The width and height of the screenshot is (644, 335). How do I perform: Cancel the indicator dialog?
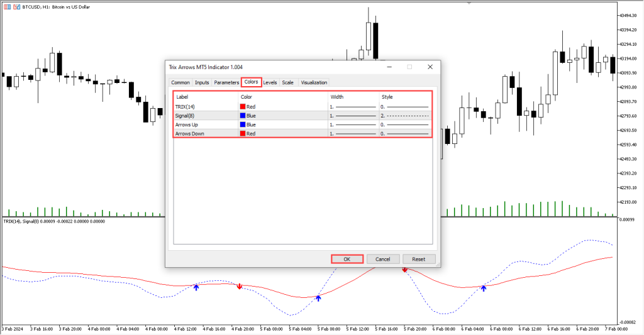[x=383, y=259]
